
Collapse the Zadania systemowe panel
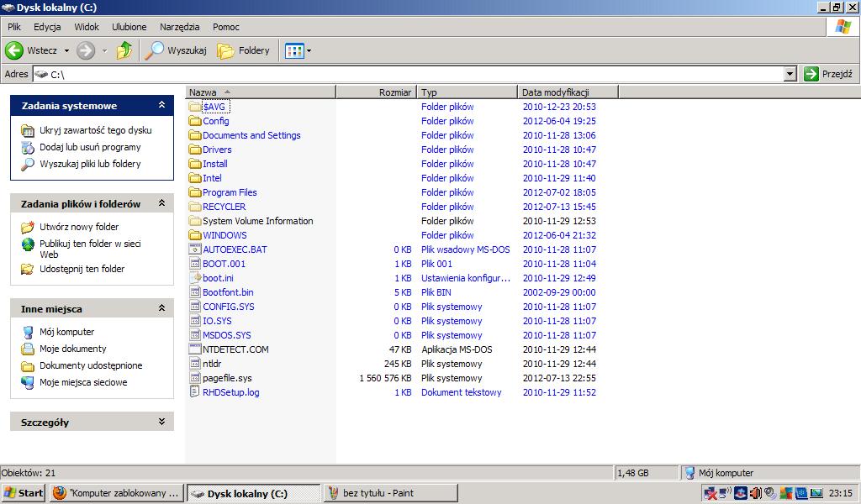161,105
